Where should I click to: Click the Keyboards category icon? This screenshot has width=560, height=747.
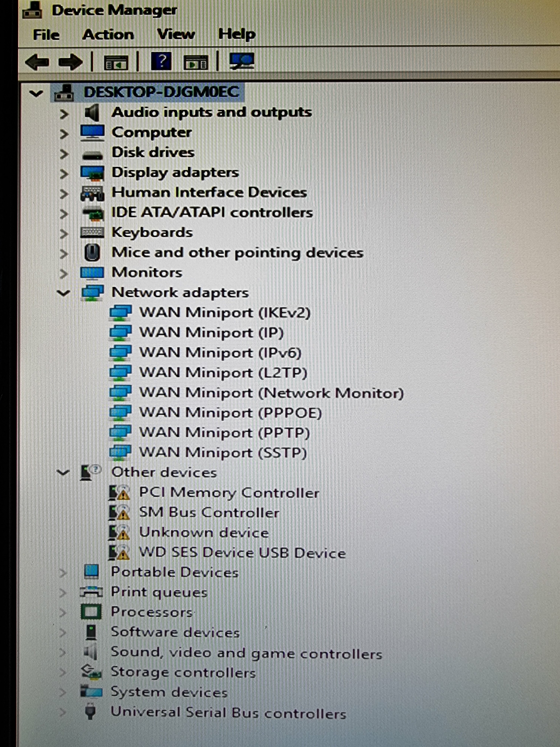pos(92,232)
